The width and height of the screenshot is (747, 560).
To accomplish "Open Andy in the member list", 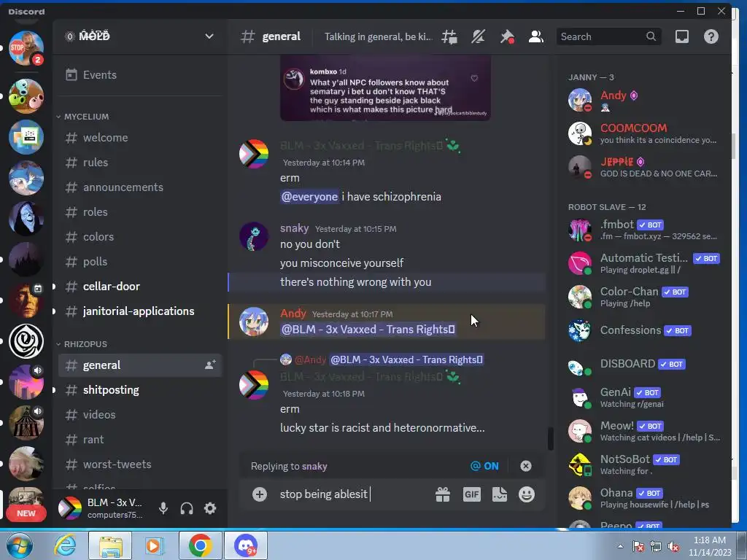I will [643, 101].
